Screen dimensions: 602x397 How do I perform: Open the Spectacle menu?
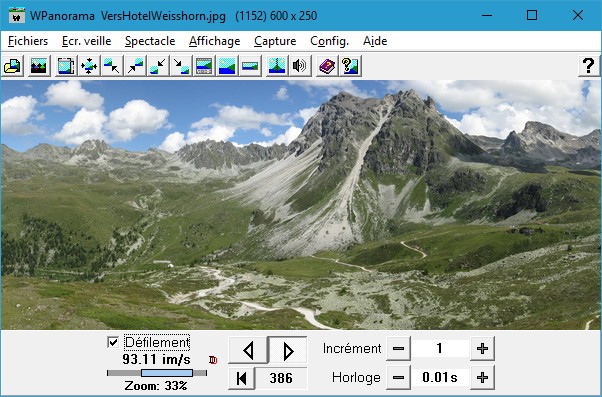coord(150,41)
